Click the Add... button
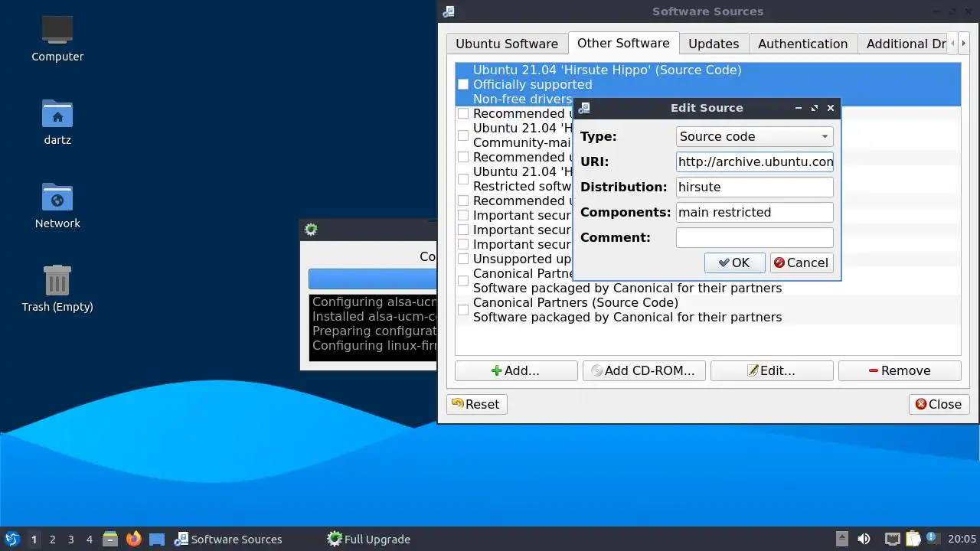Viewport: 980px width, 551px height. (x=516, y=370)
